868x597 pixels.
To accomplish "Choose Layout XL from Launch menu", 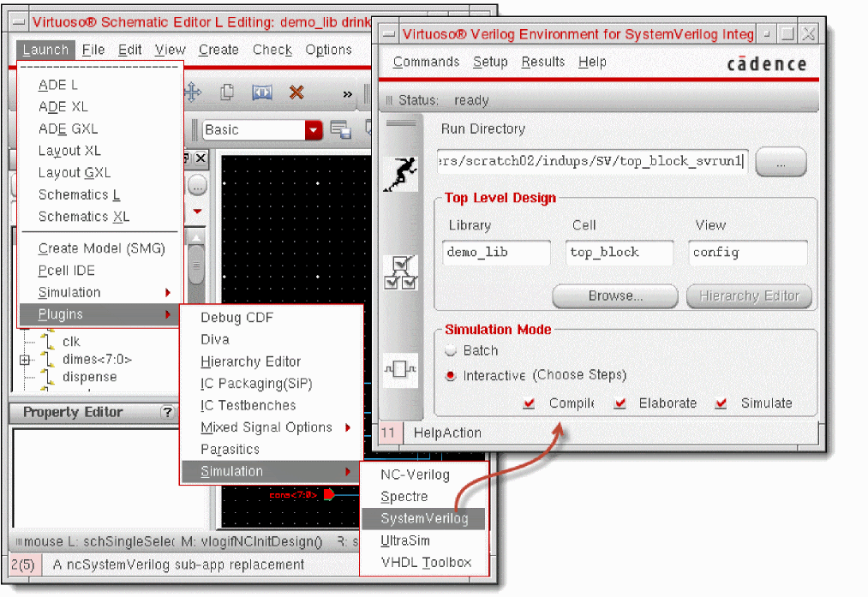I will (99, 151).
